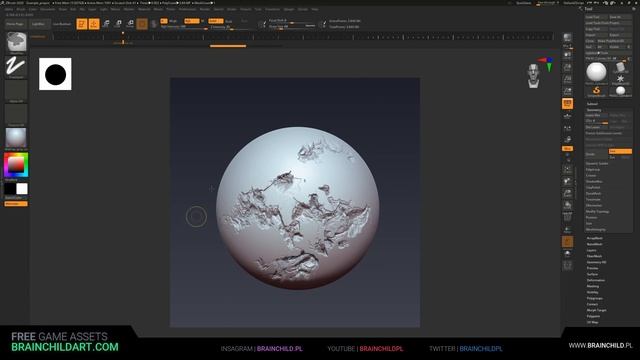
Task: Collapse the Geometry subpalette
Action: [x=594, y=110]
